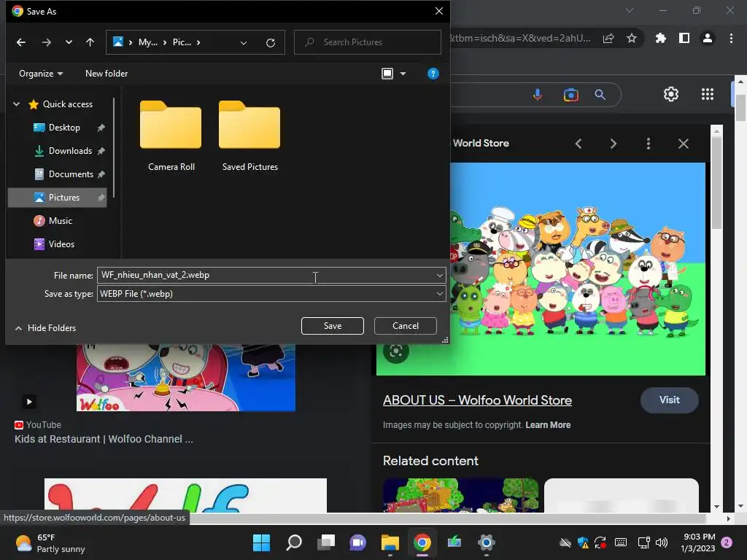The image size is (747, 560).
Task: Search by voice microphone icon
Action: pos(538,95)
